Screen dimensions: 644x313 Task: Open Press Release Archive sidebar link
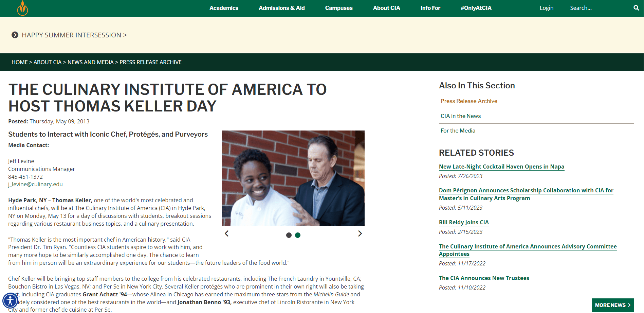click(x=469, y=101)
